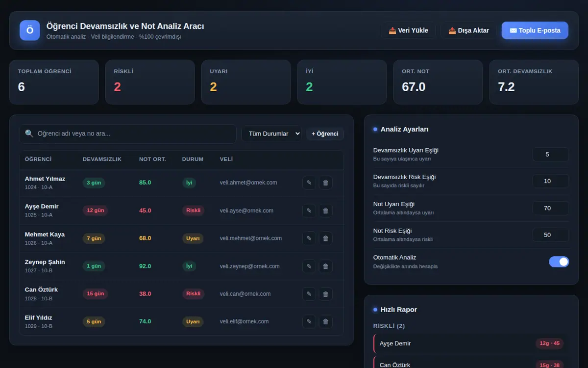Click the Veri Yükle button
This screenshot has height=368, width=588.
point(408,30)
